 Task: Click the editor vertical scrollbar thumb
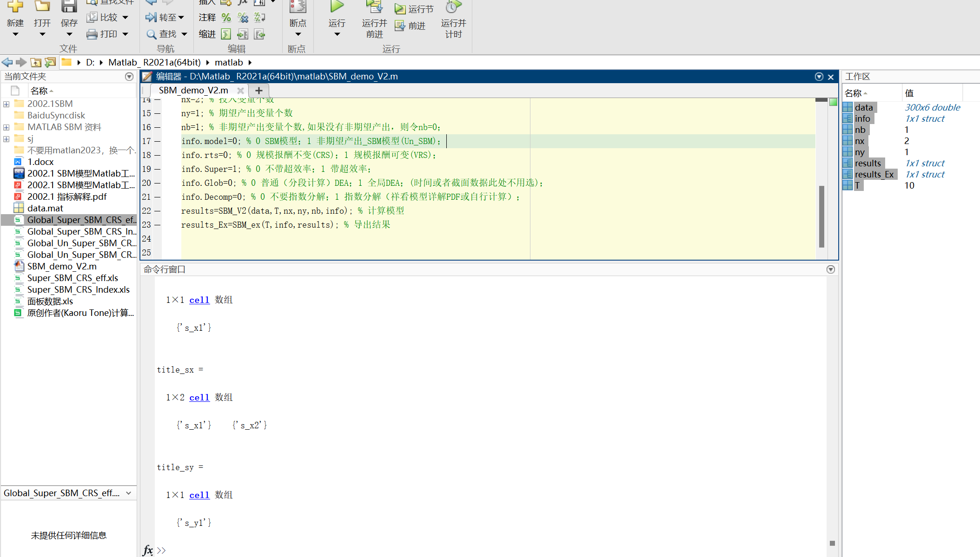point(821,216)
